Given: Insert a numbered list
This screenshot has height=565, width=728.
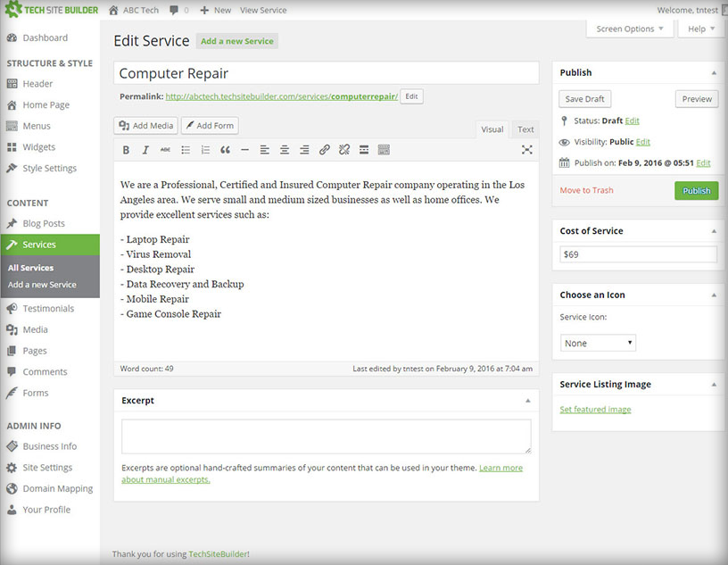Looking at the screenshot, I should [205, 149].
